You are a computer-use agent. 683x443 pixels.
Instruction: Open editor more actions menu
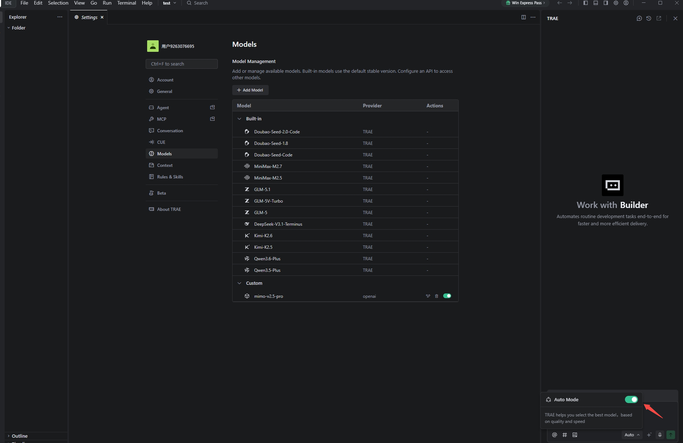(533, 17)
